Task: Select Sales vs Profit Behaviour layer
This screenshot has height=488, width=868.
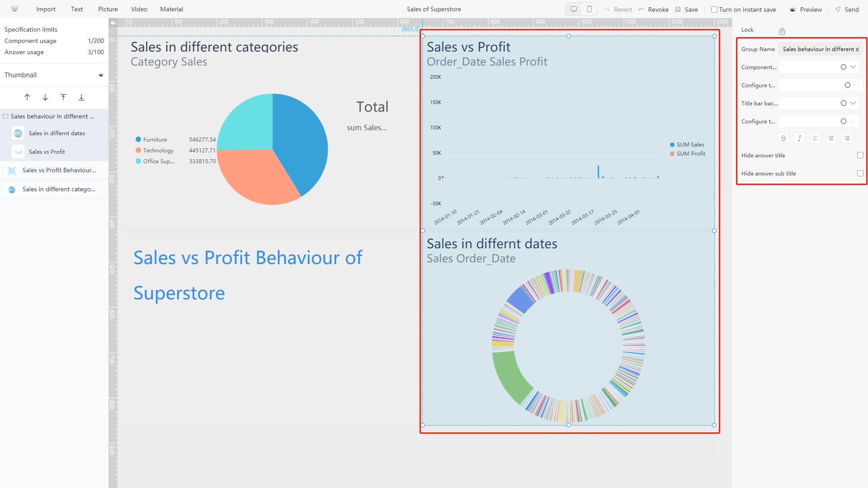Action: [x=54, y=171]
